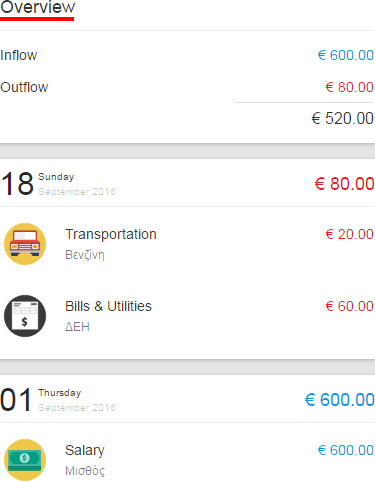Click the red car Transportation icon
This screenshot has width=375, height=482.
coord(25,244)
